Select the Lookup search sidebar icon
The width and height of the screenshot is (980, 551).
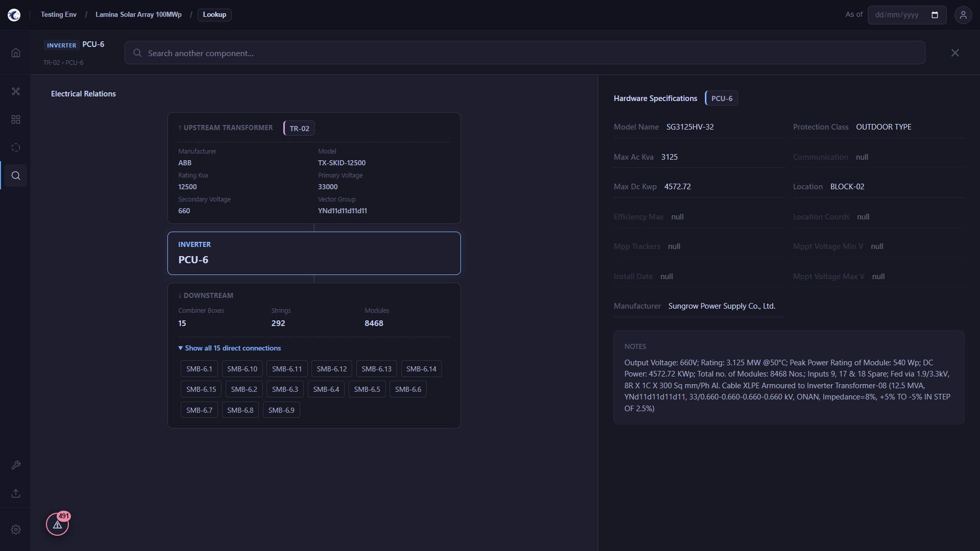pyautogui.click(x=16, y=176)
